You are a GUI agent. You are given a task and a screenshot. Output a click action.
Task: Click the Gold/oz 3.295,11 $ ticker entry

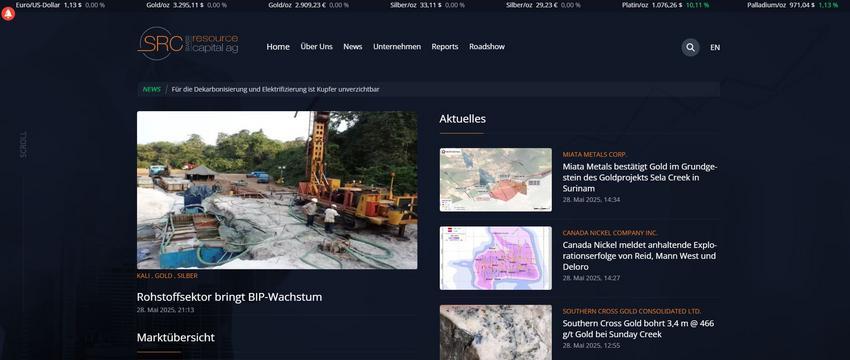[x=186, y=5]
